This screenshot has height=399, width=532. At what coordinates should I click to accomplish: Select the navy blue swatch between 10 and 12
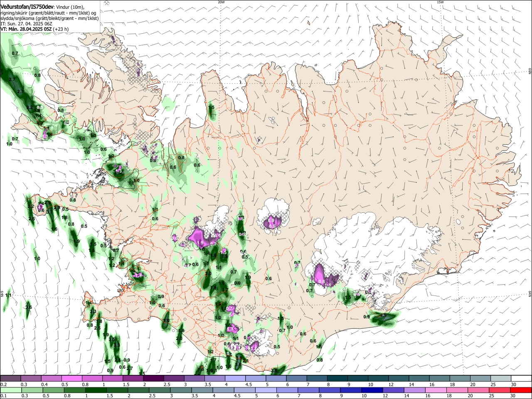pyautogui.click(x=372, y=390)
